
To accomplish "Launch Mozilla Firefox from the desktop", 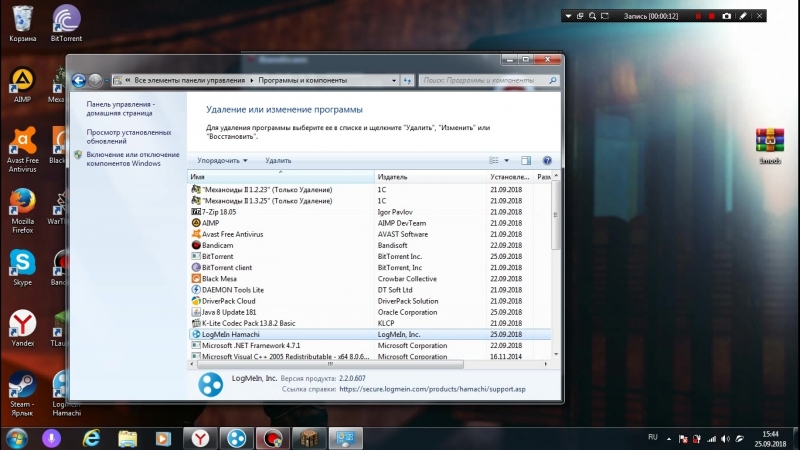I will tap(22, 211).
